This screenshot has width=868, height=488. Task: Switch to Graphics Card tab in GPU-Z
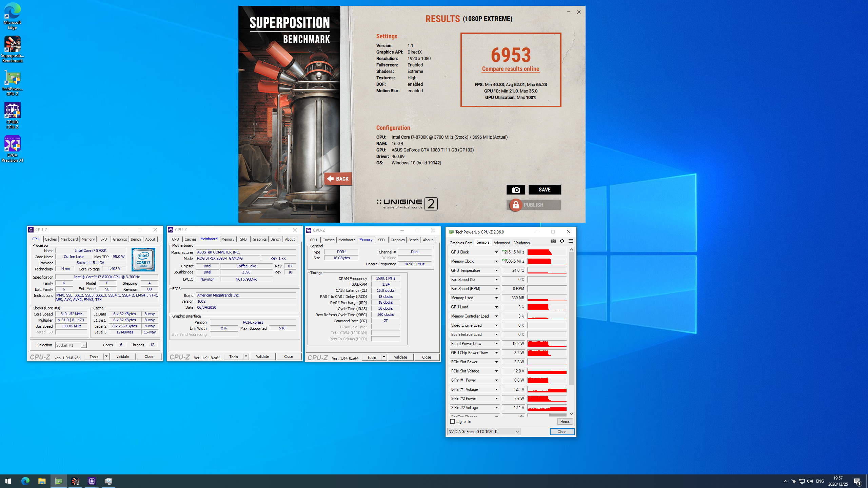pos(461,243)
